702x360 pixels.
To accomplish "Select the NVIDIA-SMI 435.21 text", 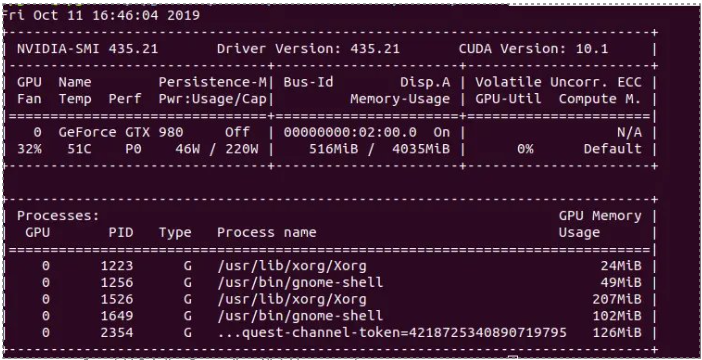I will point(87,49).
